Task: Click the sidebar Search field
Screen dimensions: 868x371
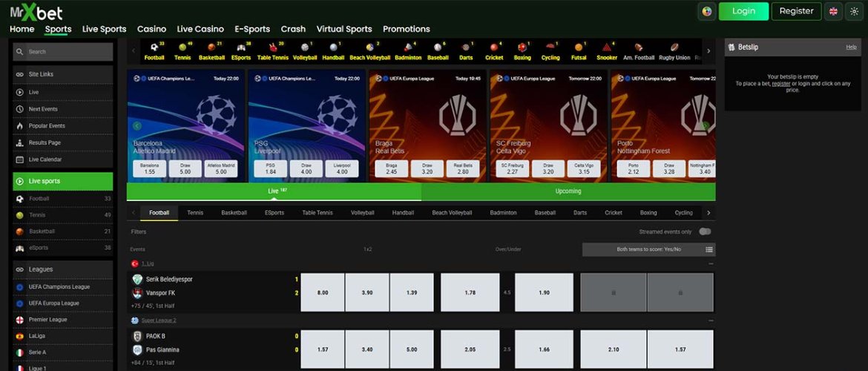Action: click(63, 52)
